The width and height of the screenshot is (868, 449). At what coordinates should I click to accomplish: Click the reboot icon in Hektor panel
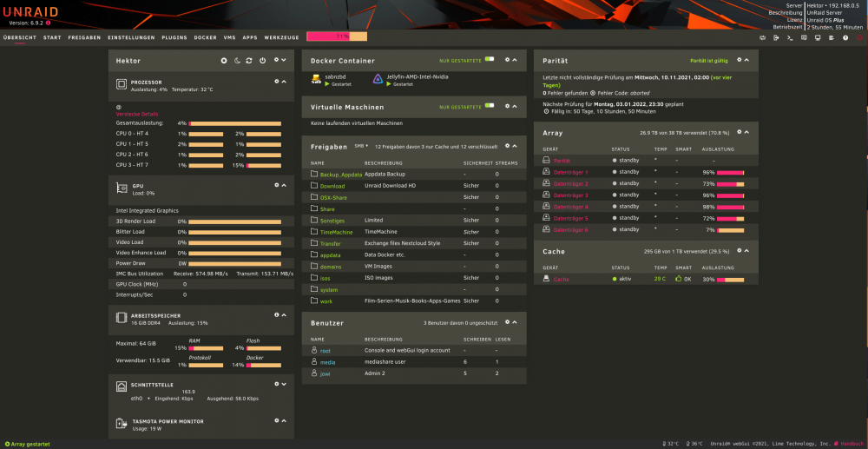[x=249, y=60]
